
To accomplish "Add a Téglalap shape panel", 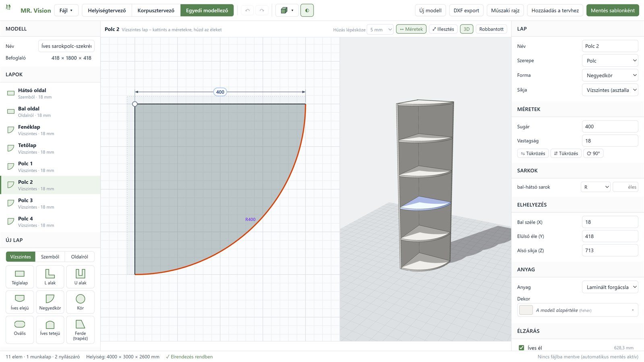I will click(20, 277).
